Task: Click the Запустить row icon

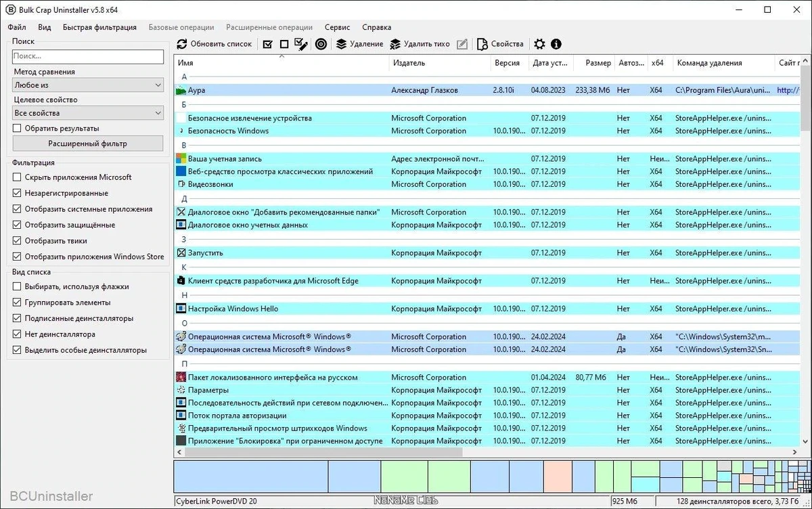Action: tap(181, 253)
